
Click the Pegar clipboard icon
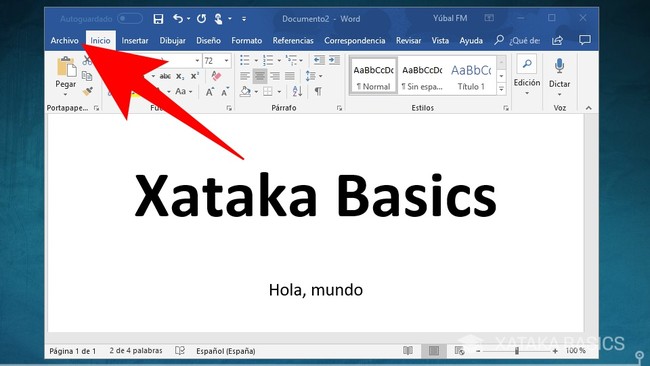66,67
